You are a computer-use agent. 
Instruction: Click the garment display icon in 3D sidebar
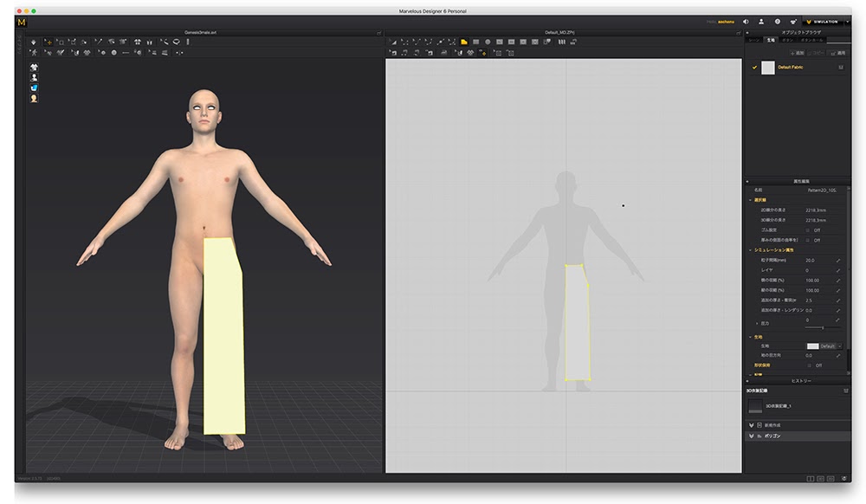pyautogui.click(x=34, y=67)
